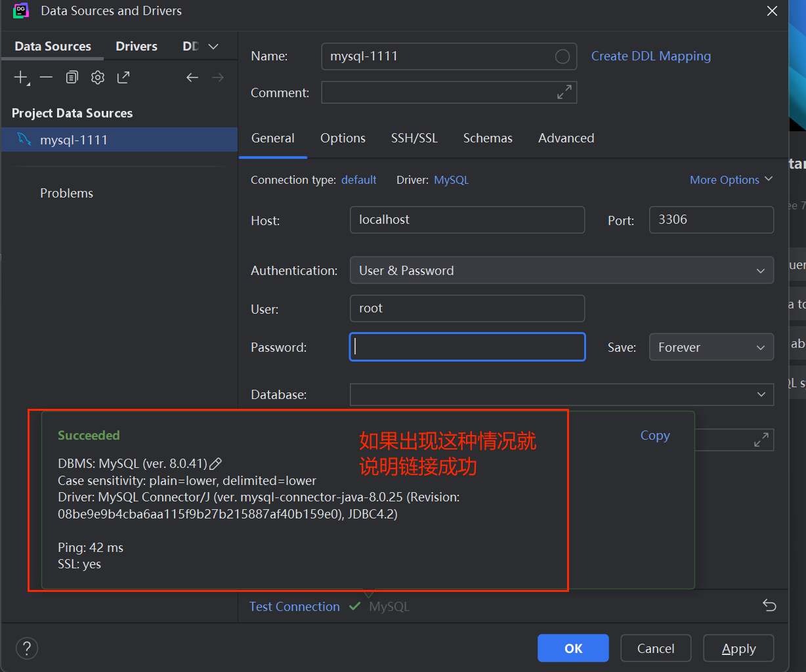Edit DBMS version with pencil icon
The height and width of the screenshot is (672, 806).
point(215,464)
